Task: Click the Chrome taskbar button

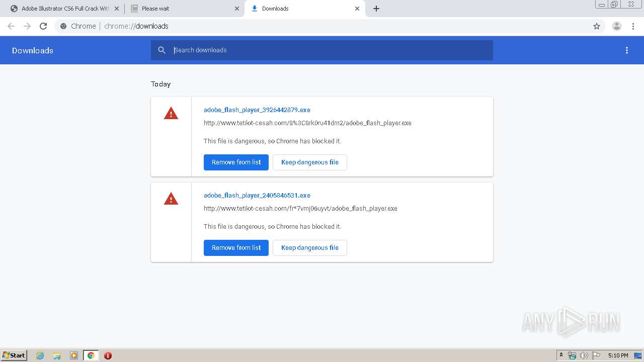Action: pos(91,355)
